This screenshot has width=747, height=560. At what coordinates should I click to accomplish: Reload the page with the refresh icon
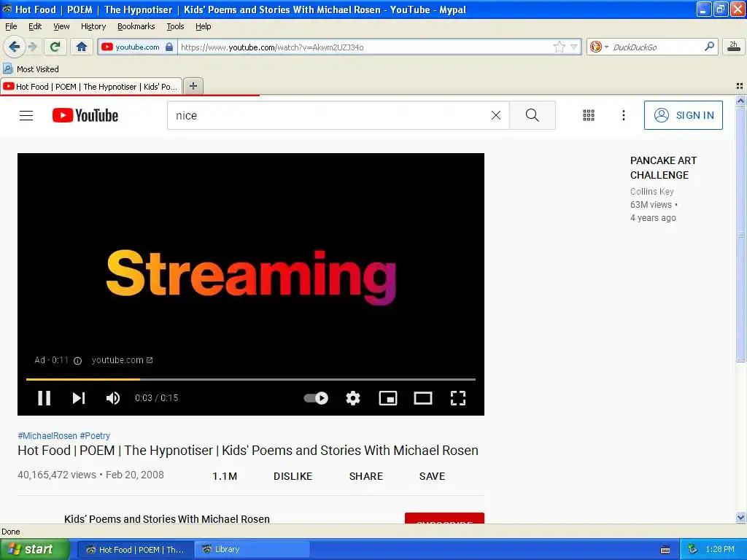click(55, 47)
